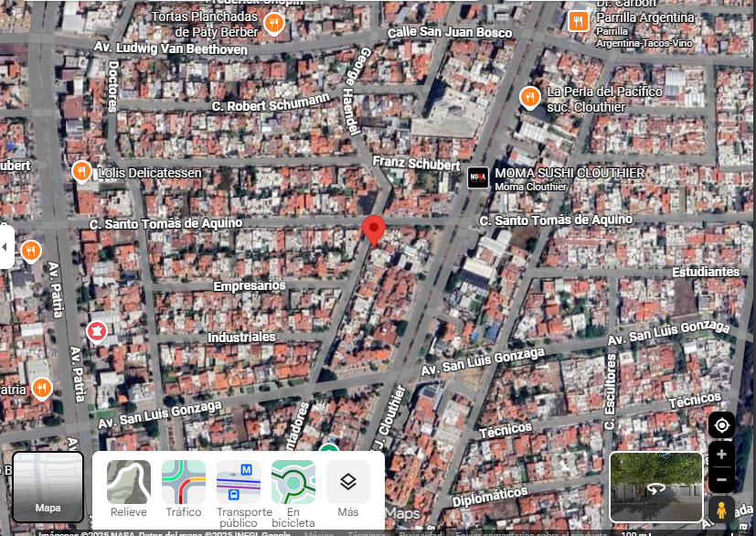Screen dimensions: 756x536
Task: Open the Parrilla Argentina restaurant marker
Action: click(578, 21)
